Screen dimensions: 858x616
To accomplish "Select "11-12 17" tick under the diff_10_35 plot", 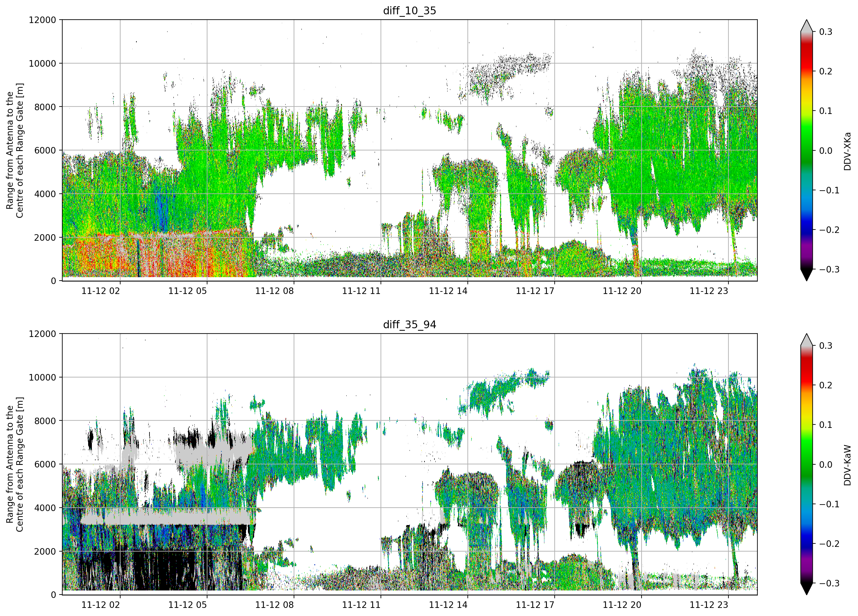I will 535,291.
